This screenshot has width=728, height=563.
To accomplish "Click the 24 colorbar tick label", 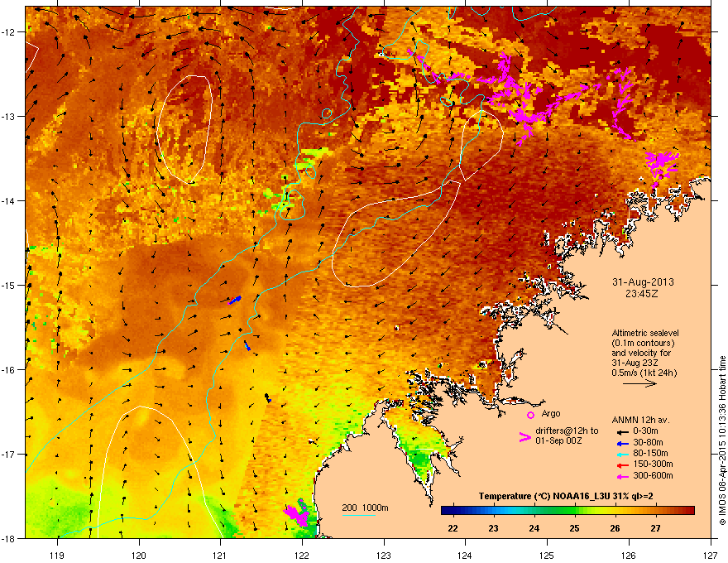I will click(534, 528).
